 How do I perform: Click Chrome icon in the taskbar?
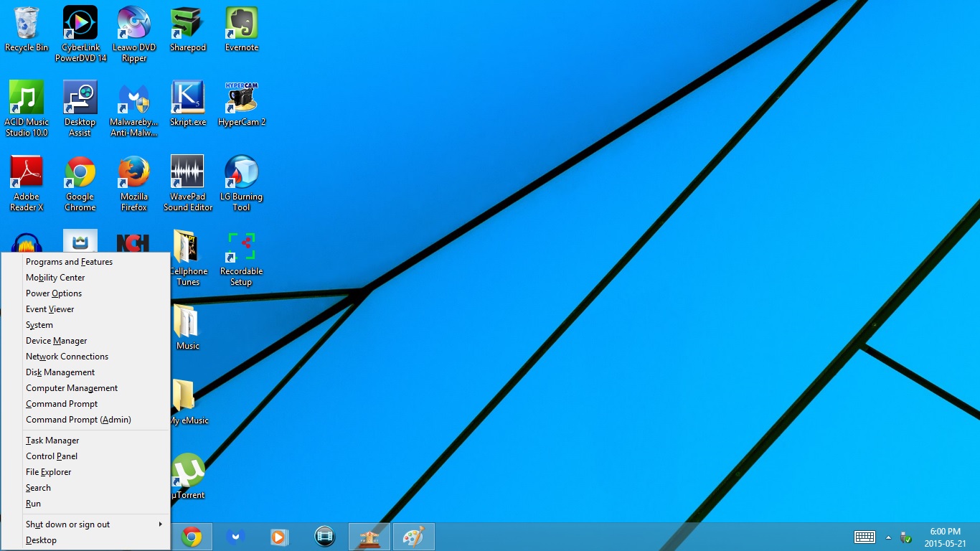coord(192,537)
